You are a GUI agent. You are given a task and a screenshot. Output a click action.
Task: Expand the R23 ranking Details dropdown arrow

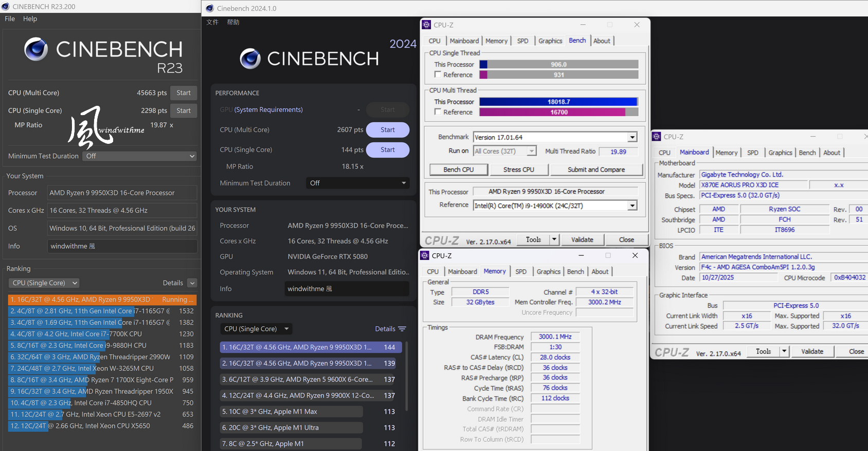tap(192, 283)
